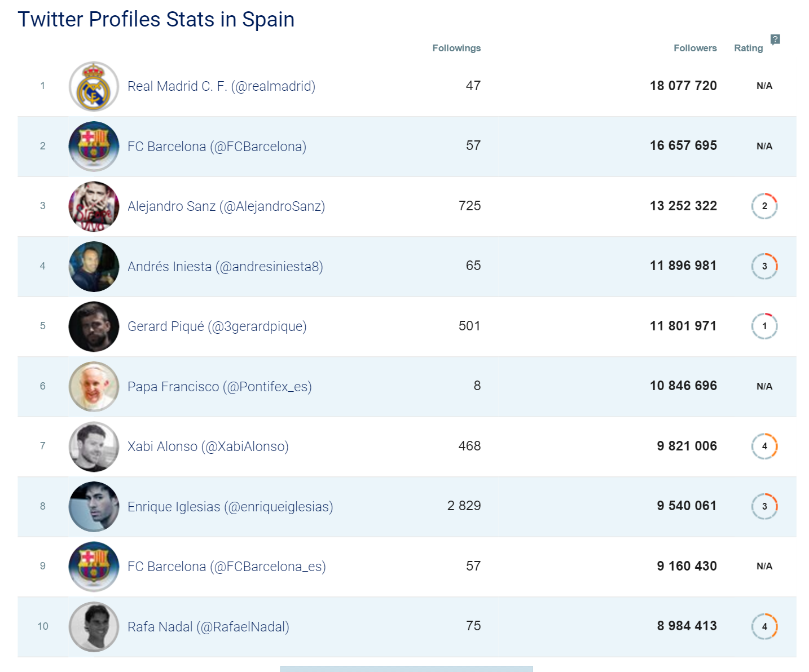Click Alejandro Sanz rating circle showing 2

pos(764,206)
